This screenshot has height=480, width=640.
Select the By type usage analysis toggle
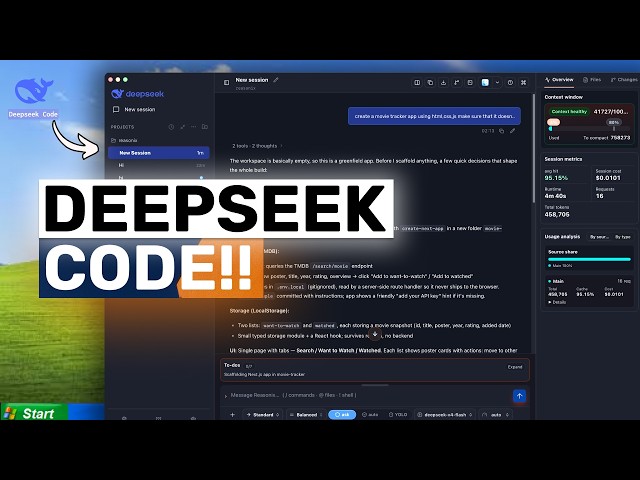point(623,237)
